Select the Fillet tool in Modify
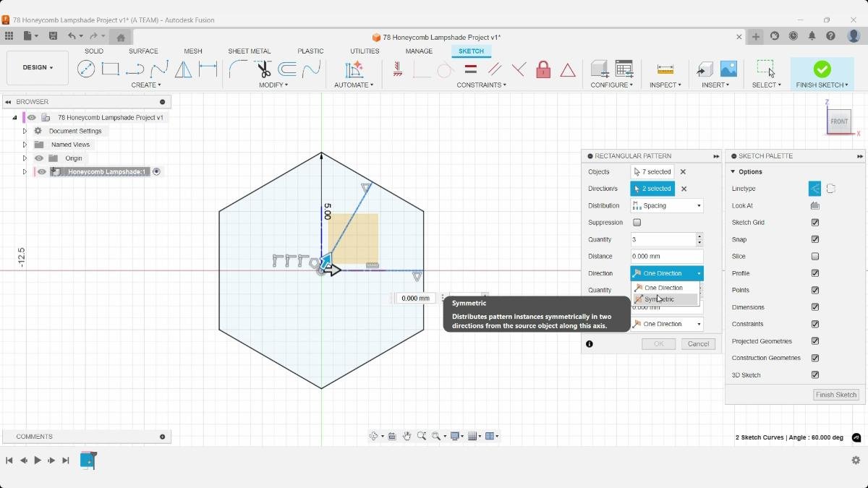Screen dimensions: 868x488 [x=238, y=69]
